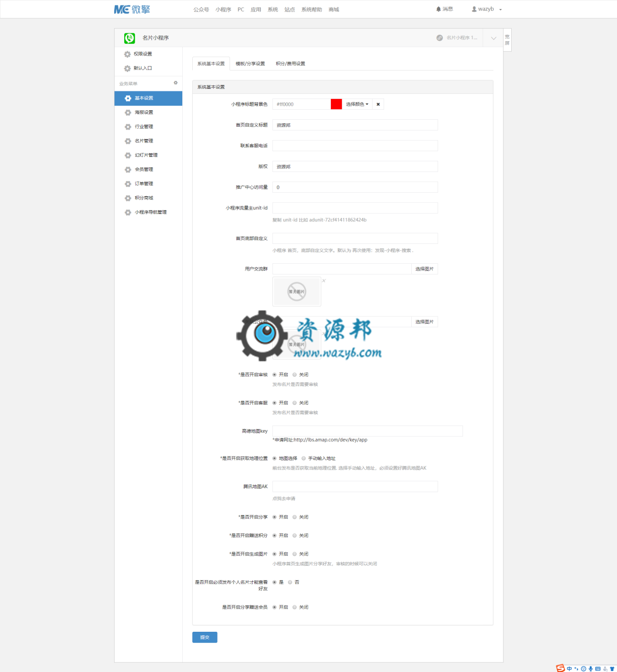Click the 微擎 logo in the header
Viewport: 617px width, 672px height.
(132, 9)
